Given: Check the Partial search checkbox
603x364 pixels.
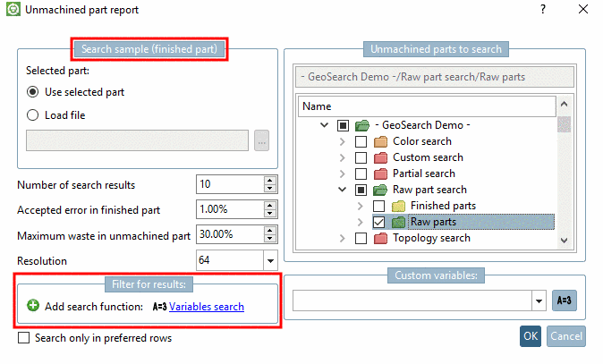Looking at the screenshot, I should [x=361, y=174].
